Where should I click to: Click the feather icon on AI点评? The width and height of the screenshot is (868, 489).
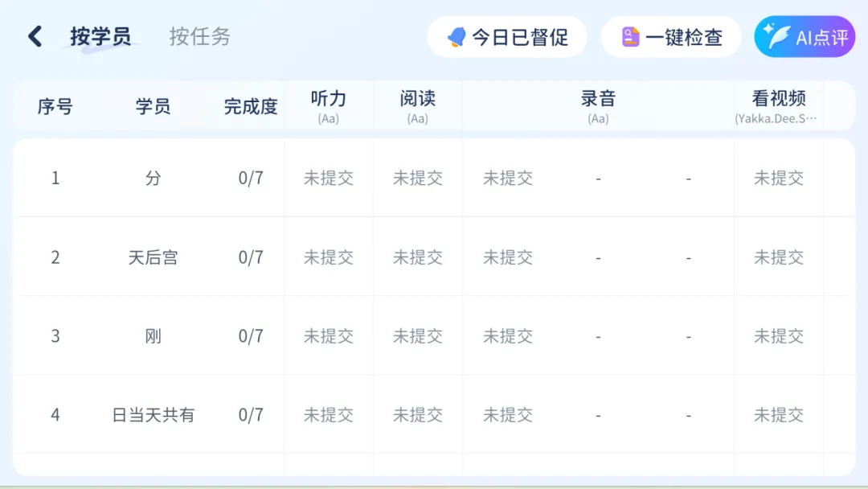pyautogui.click(x=777, y=37)
